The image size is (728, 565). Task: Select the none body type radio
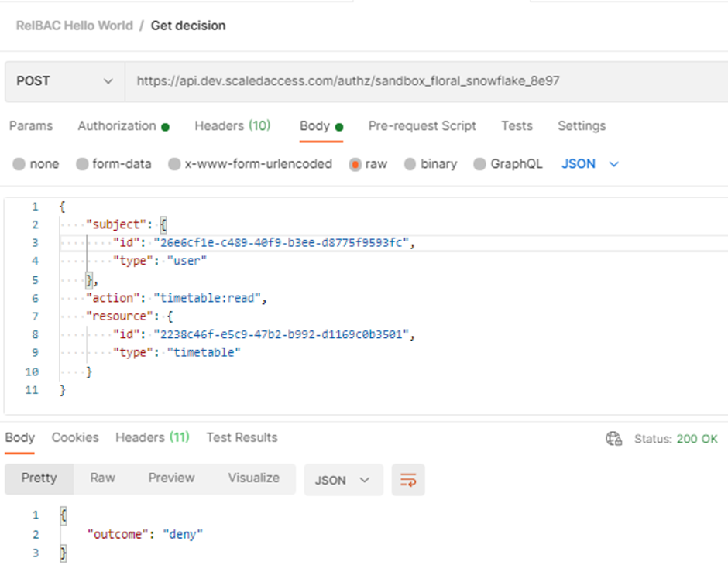(19, 164)
